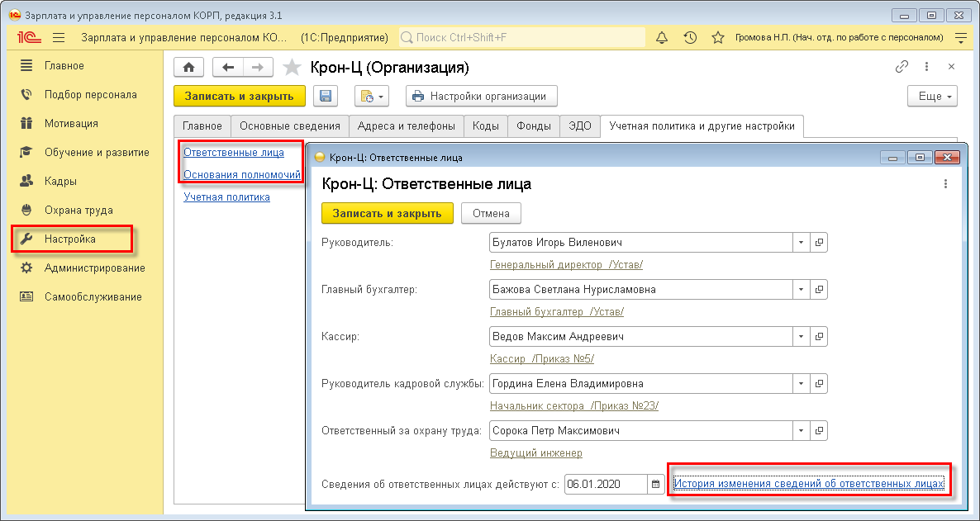Switch to Основные сведения tab

coord(290,126)
